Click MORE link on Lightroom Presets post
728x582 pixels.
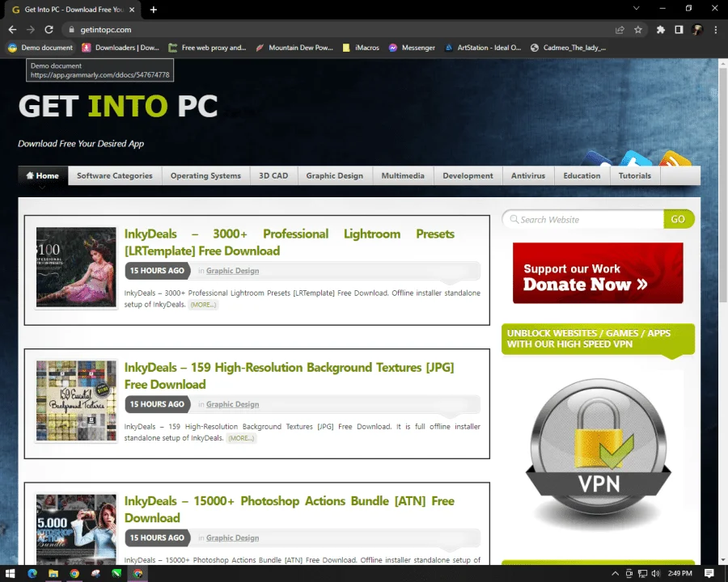pyautogui.click(x=203, y=305)
